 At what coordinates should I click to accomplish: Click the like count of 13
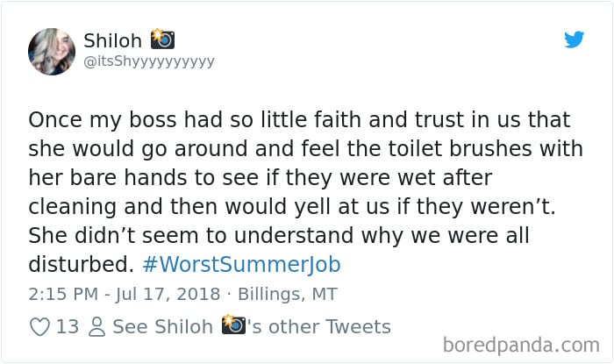coord(67,327)
